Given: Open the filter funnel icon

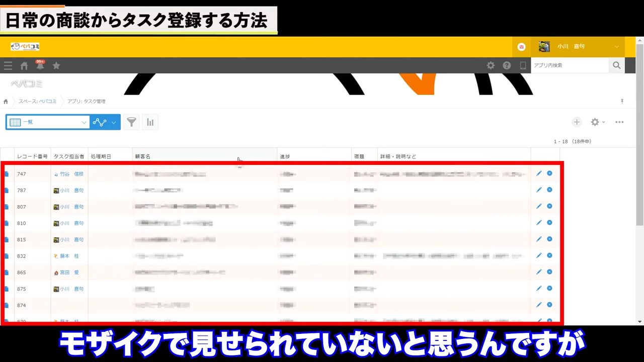Looking at the screenshot, I should pos(131,122).
